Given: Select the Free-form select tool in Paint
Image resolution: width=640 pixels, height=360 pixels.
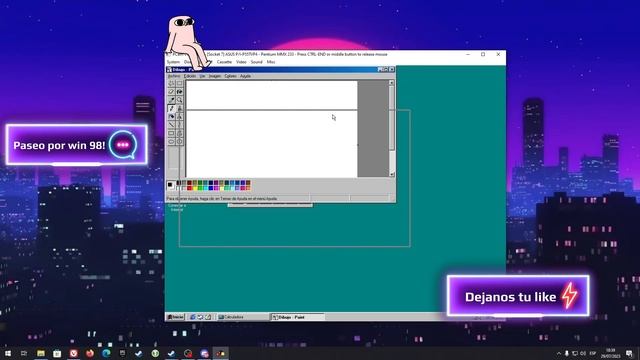Looking at the screenshot, I should tap(171, 83).
